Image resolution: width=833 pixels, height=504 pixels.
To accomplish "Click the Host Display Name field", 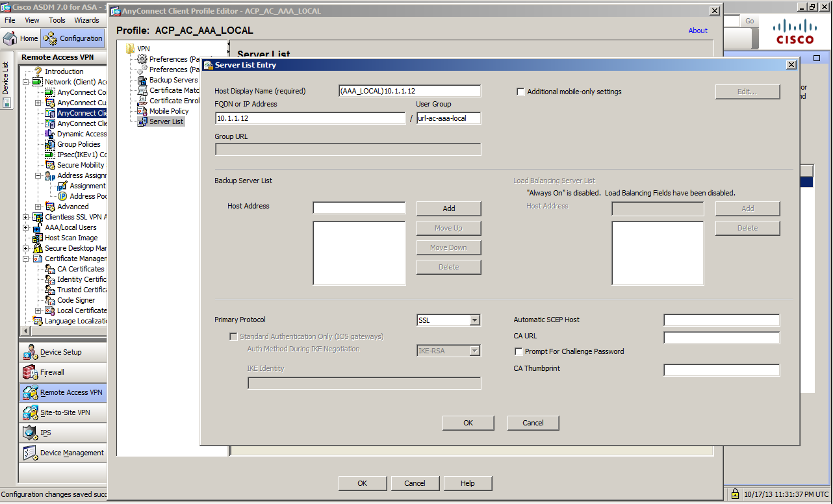I will pos(410,91).
